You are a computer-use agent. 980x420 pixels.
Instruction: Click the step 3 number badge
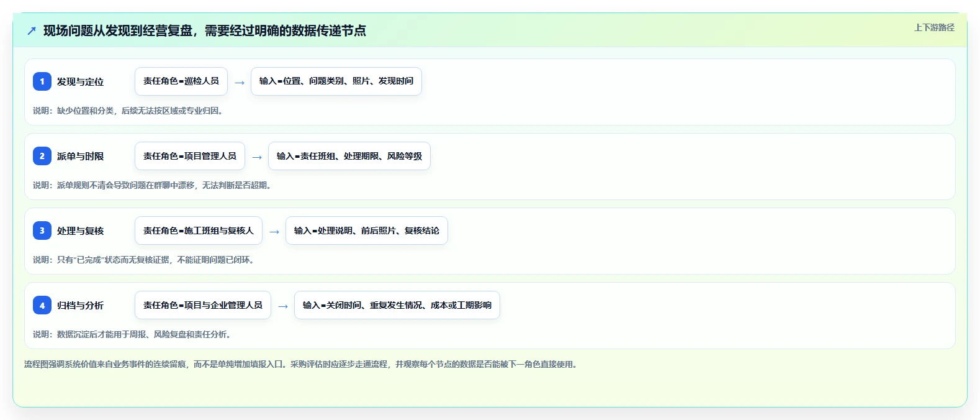(x=42, y=231)
